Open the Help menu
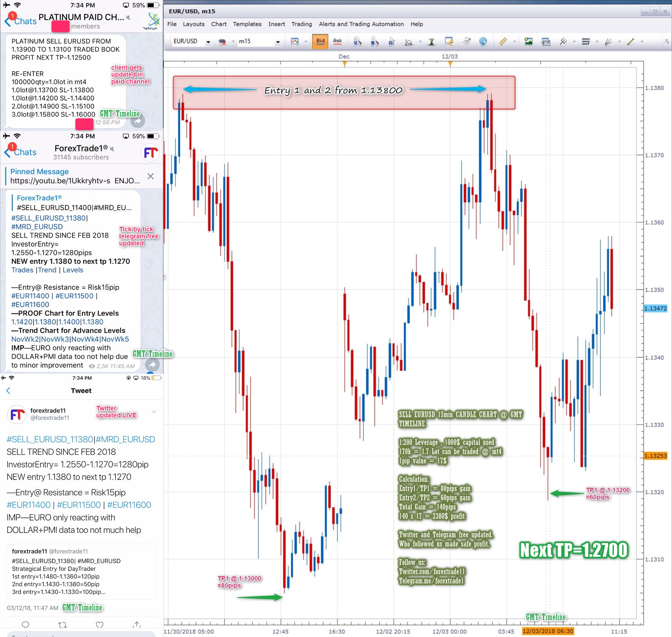The image size is (672, 637). click(416, 24)
